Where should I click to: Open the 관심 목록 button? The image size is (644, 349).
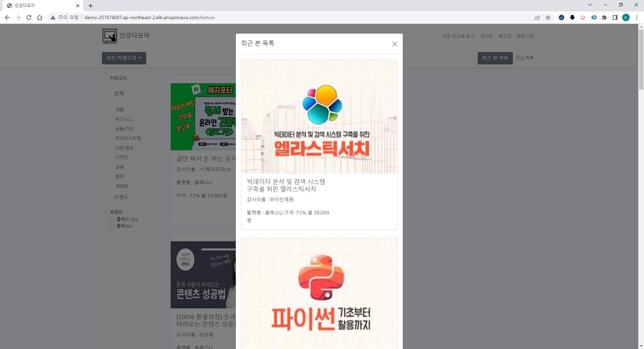(x=525, y=58)
